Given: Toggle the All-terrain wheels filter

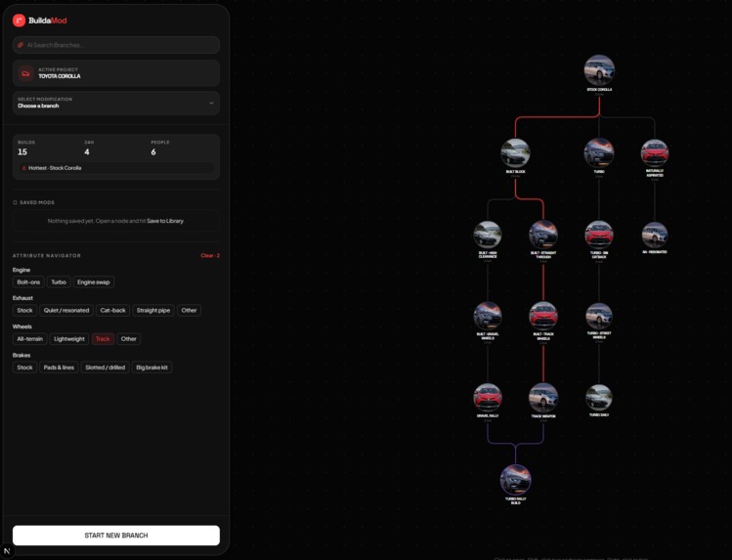Looking at the screenshot, I should [30, 339].
